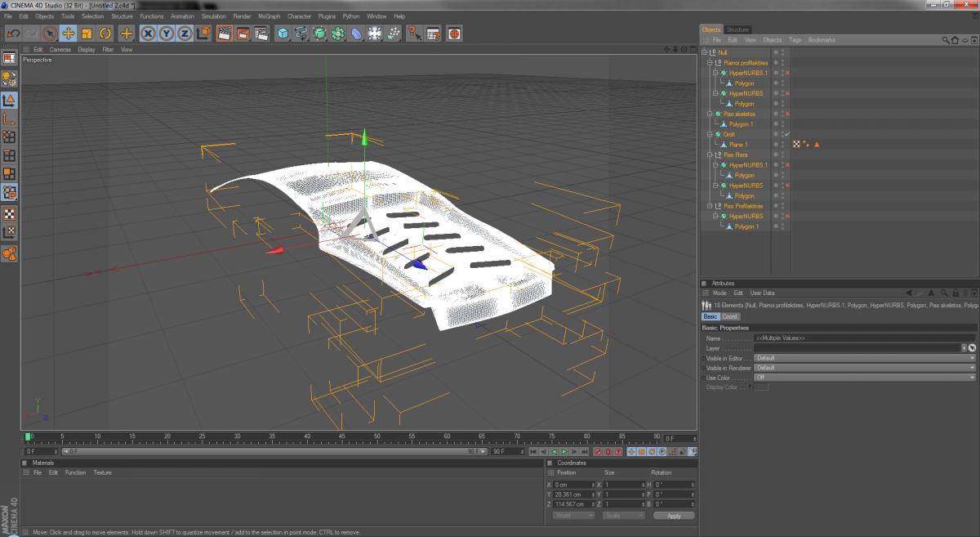This screenshot has width=980, height=537.
Task: Select the Edges mode in left sidebar
Action: 9,155
